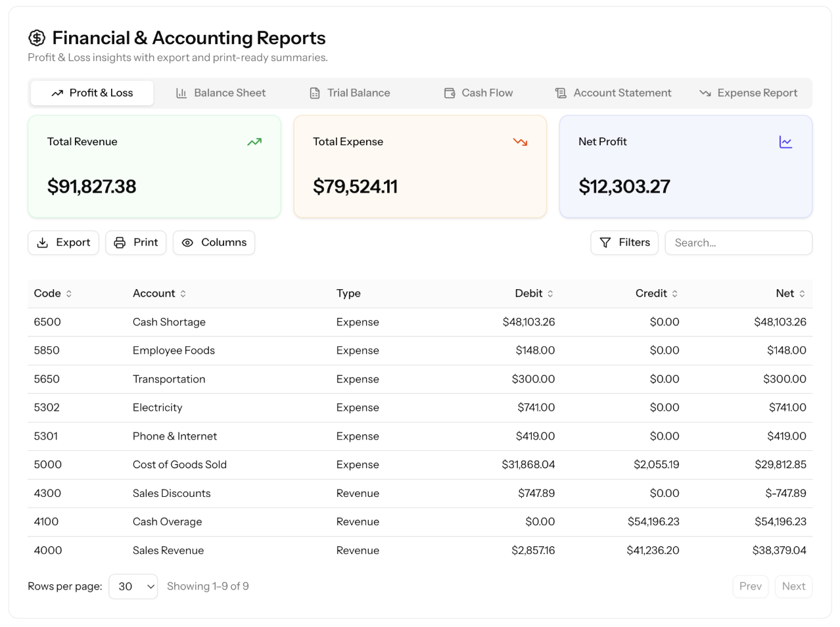Select the Expense Report tab
The width and height of the screenshot is (840, 627).
point(748,93)
